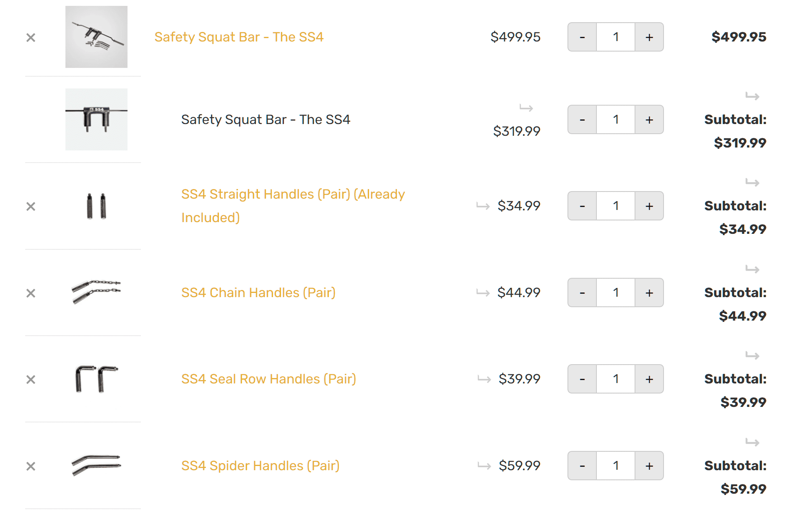Remove the SS4 Chain Handles from cart
This screenshot has height=523, width=812.
31,293
